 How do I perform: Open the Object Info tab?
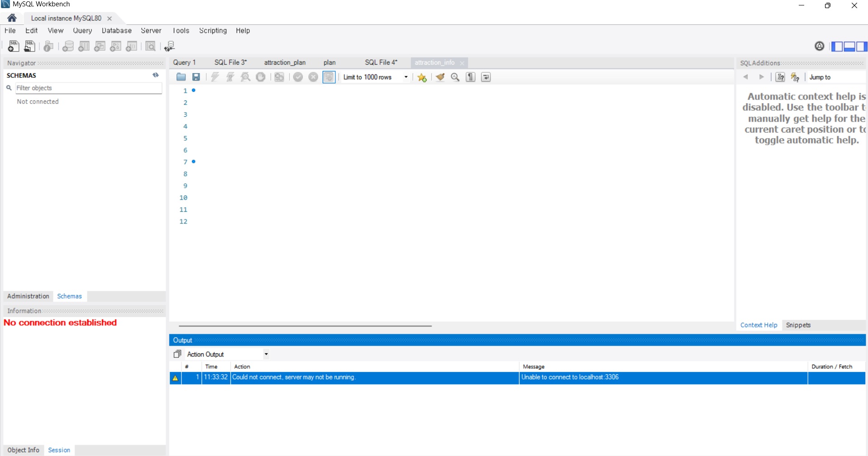pos(24,450)
